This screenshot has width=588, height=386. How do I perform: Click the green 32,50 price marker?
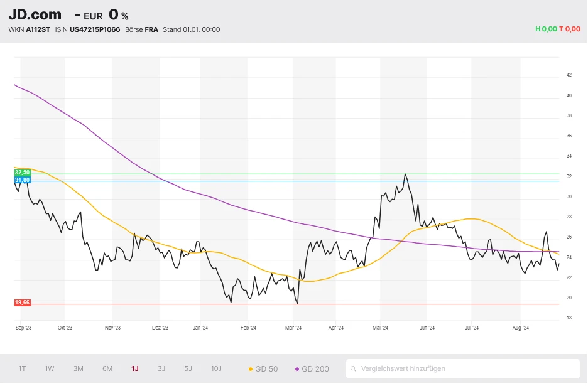click(22, 173)
